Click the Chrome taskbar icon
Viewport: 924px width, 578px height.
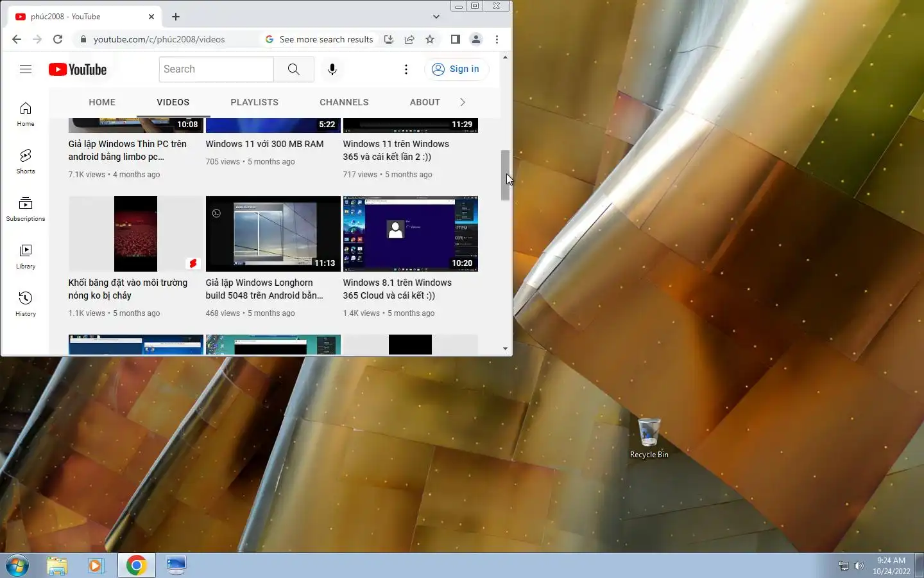[x=136, y=565]
